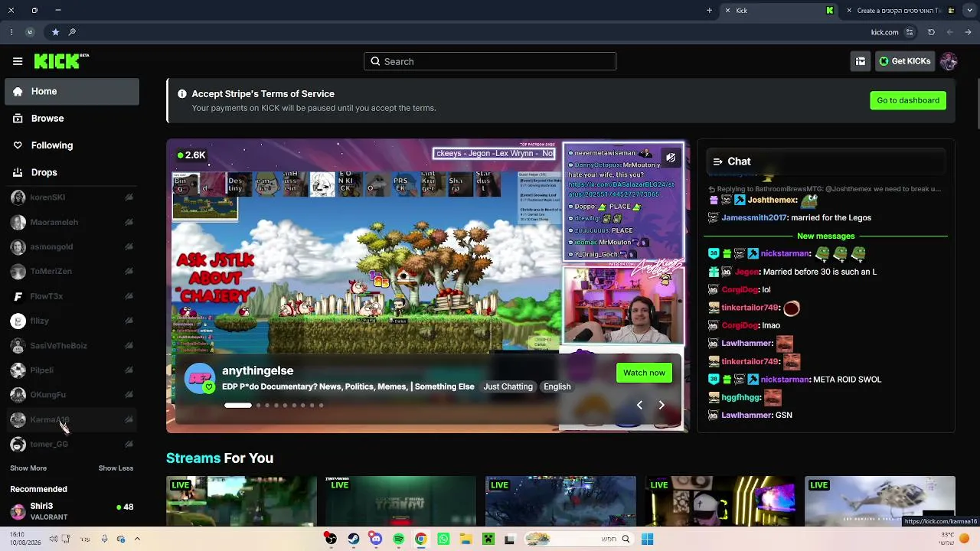This screenshot has width=980, height=551.
Task: Go to Home in sidebar
Action: click(72, 91)
